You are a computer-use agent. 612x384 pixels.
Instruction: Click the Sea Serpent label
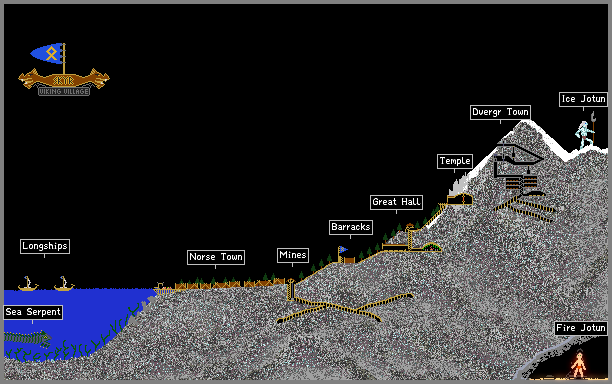(33, 312)
